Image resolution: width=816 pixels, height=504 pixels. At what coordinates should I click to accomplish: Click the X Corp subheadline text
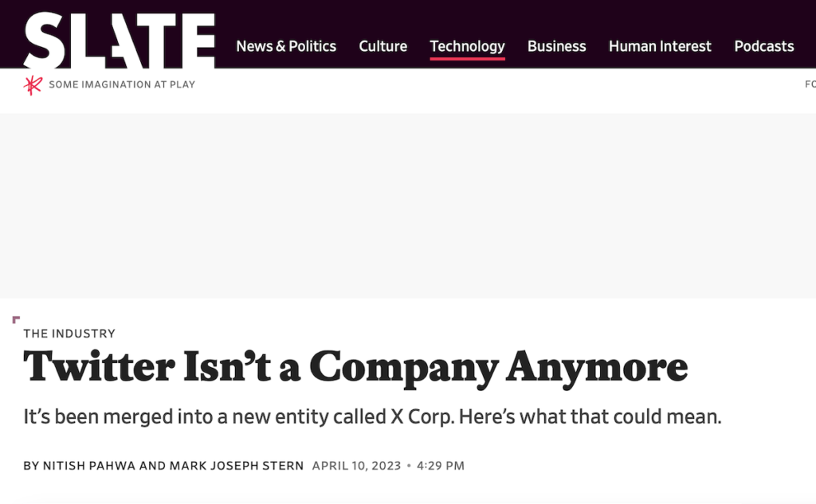[373, 416]
